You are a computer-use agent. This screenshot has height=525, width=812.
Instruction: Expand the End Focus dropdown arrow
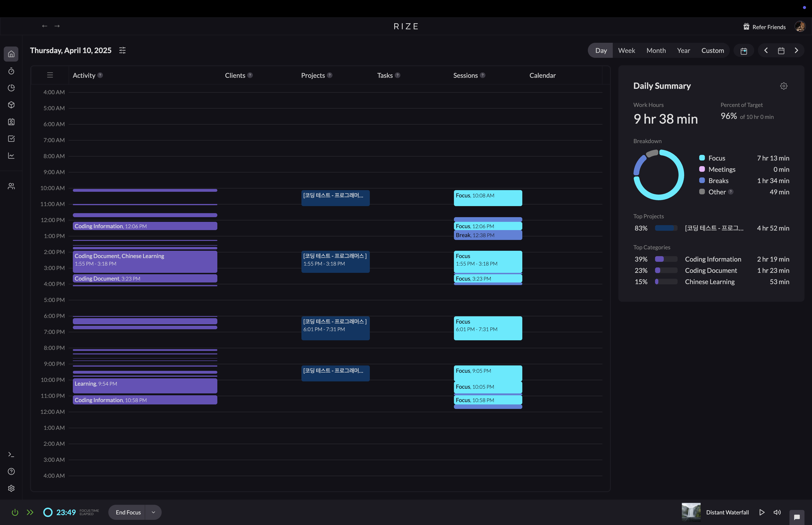click(153, 512)
